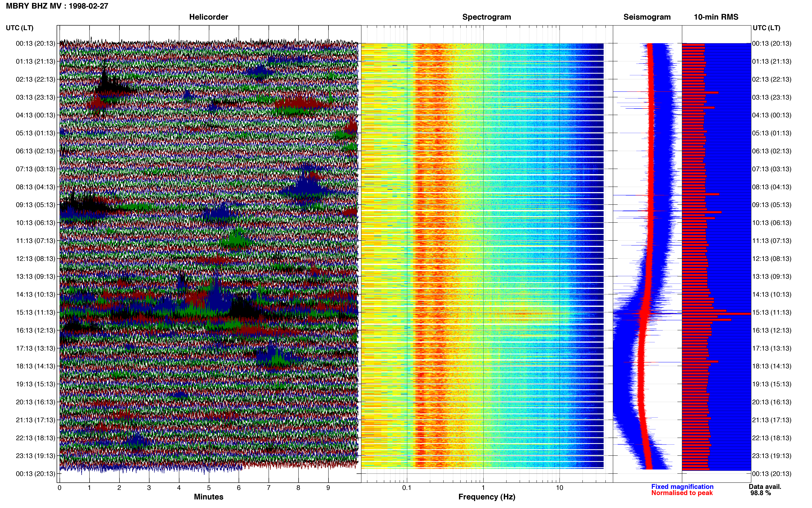This screenshot has width=812, height=508.
Task: Click the left time label '21:13 (17:13)'
Action: [36, 420]
